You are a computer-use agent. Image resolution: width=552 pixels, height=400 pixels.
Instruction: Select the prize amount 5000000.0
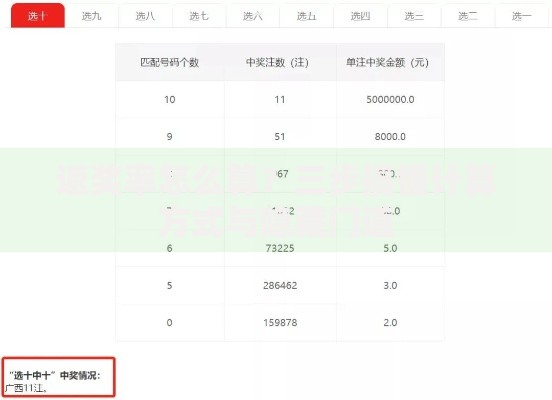coord(390,100)
